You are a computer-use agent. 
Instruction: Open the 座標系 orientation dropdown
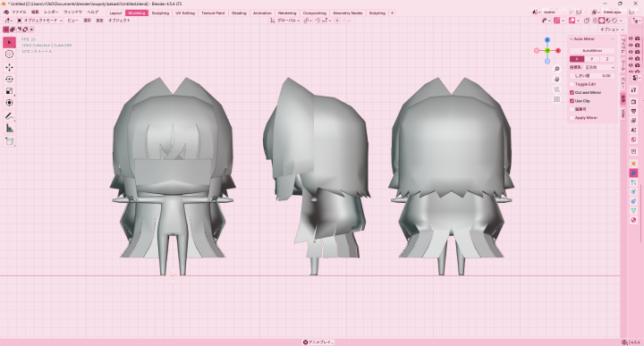pos(599,67)
